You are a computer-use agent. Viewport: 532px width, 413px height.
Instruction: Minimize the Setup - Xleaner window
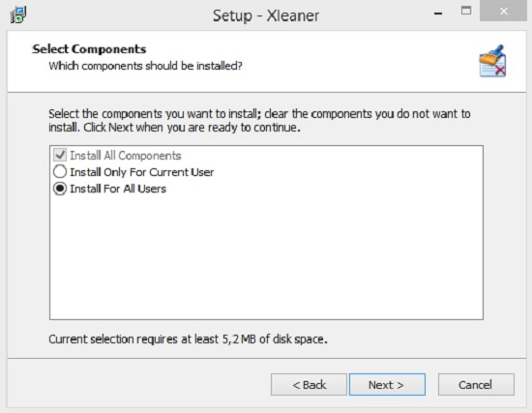pos(438,14)
